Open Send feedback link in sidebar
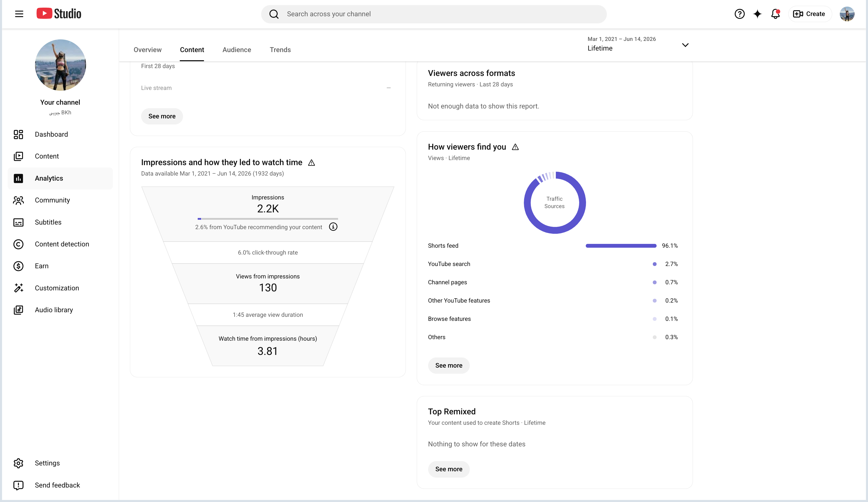The height and width of the screenshot is (502, 868). [x=60, y=485]
